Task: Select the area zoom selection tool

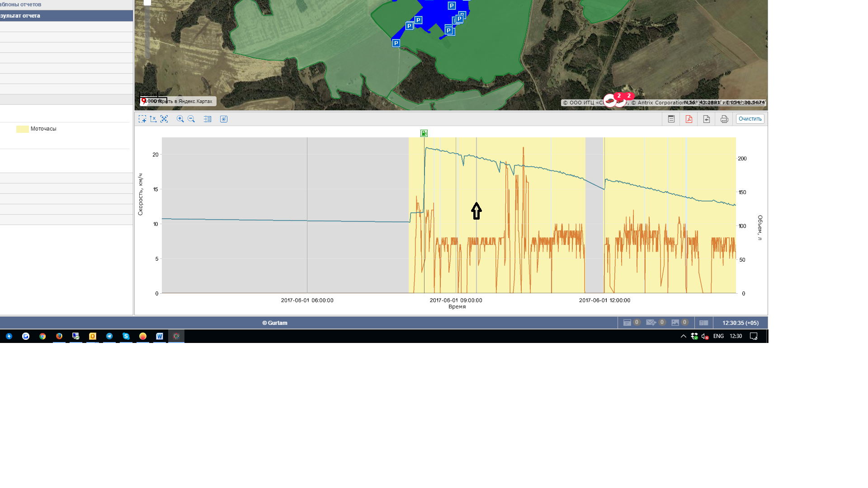Action: pyautogui.click(x=142, y=119)
